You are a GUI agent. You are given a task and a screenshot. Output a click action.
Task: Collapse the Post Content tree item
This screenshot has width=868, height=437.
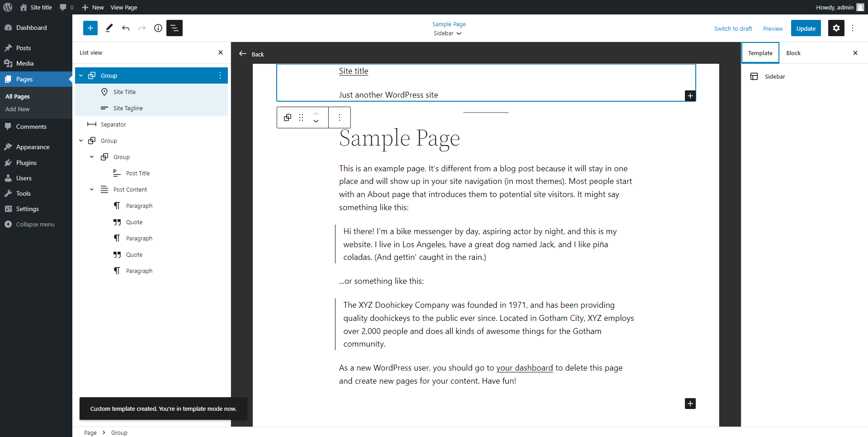click(x=92, y=189)
